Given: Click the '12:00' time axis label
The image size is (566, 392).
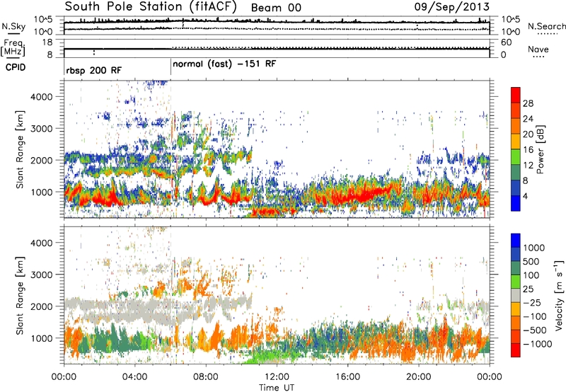Looking at the screenshot, I should tap(277, 377).
